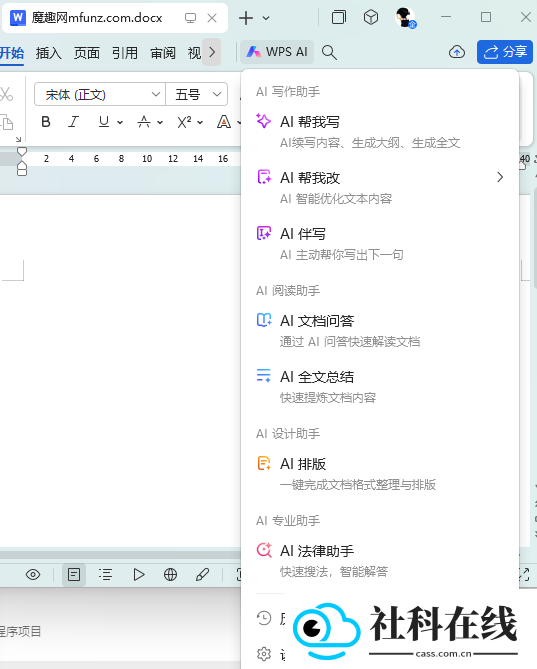Click the search magnifier icon
537x669 pixels.
[329, 52]
